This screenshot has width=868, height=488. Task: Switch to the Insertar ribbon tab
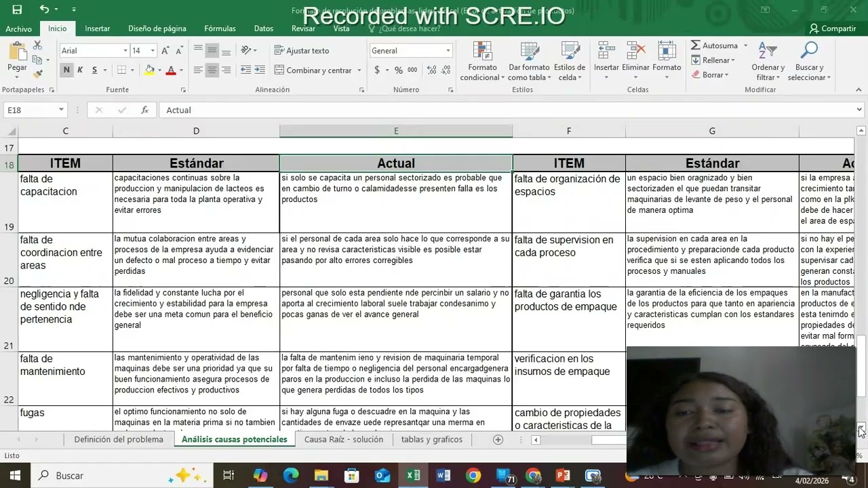(98, 28)
